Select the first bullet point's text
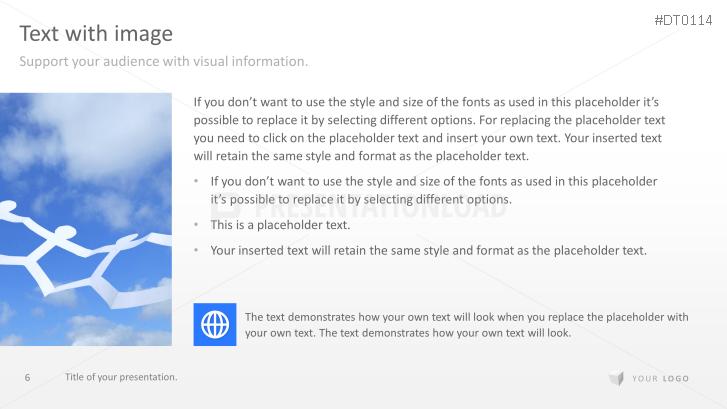 click(x=434, y=190)
